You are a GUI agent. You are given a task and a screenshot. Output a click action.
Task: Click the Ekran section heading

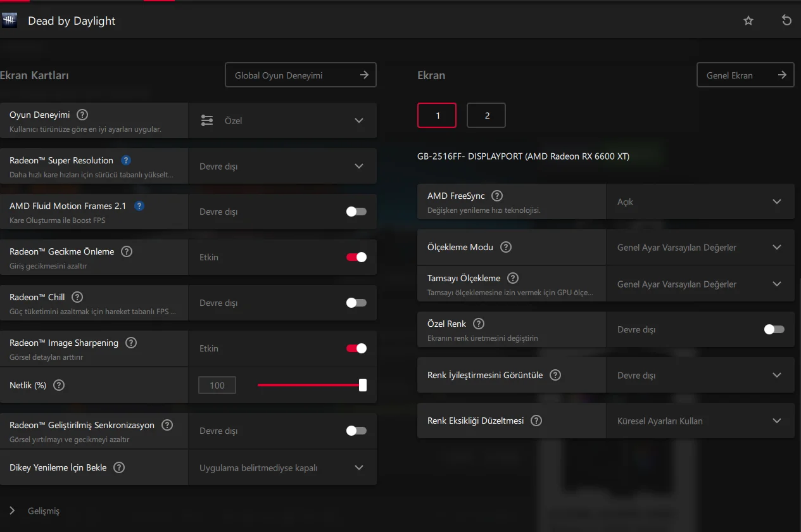[x=431, y=75]
